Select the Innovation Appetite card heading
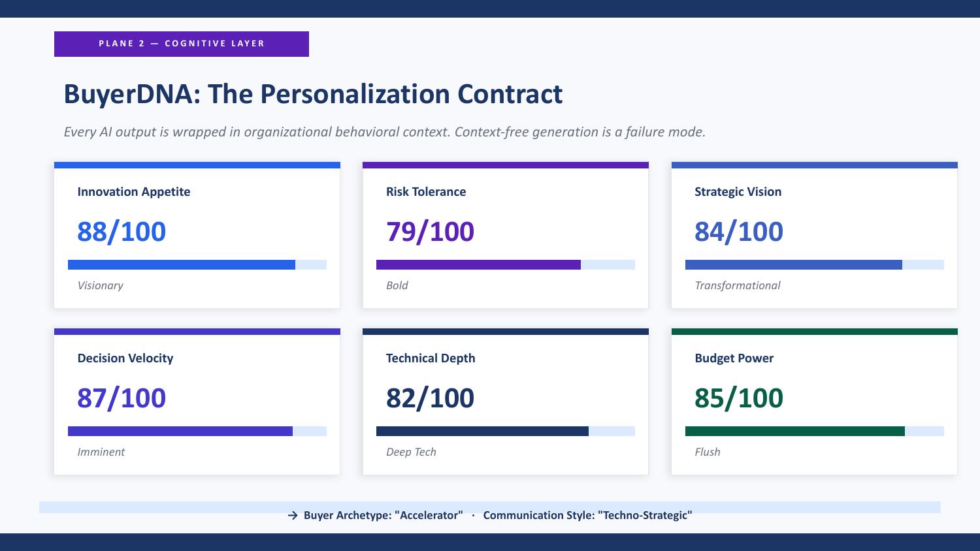980x551 pixels. (134, 191)
